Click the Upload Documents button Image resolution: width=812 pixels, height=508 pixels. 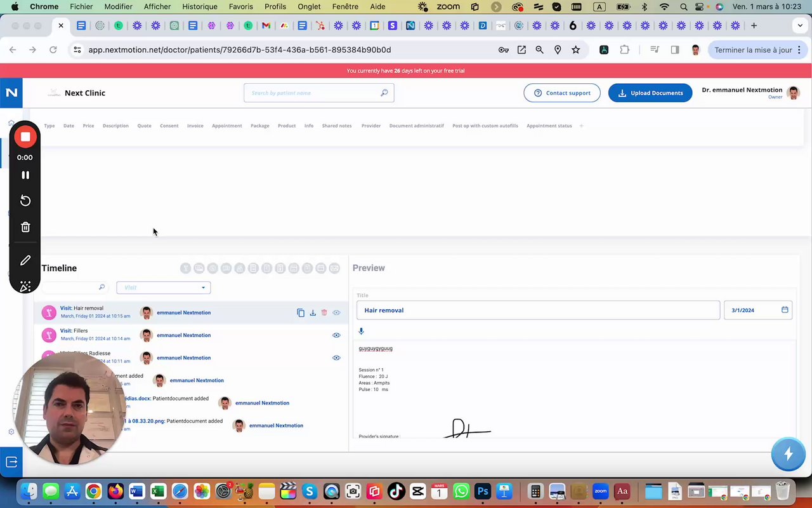point(650,93)
